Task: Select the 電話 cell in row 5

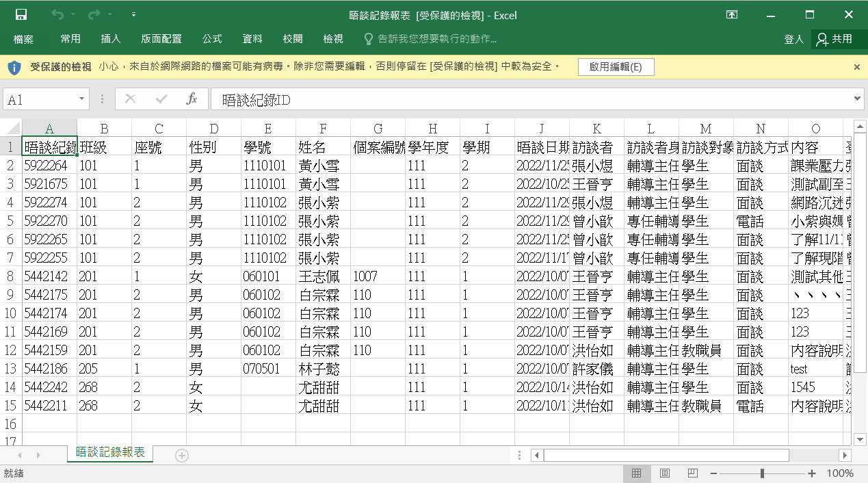Action: tap(761, 221)
